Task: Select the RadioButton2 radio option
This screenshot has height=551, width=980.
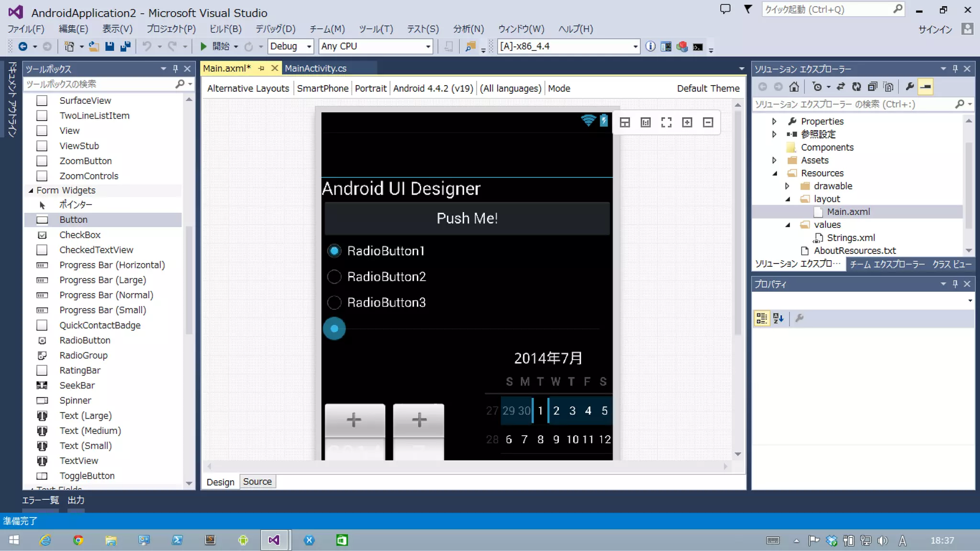Action: pyautogui.click(x=334, y=276)
